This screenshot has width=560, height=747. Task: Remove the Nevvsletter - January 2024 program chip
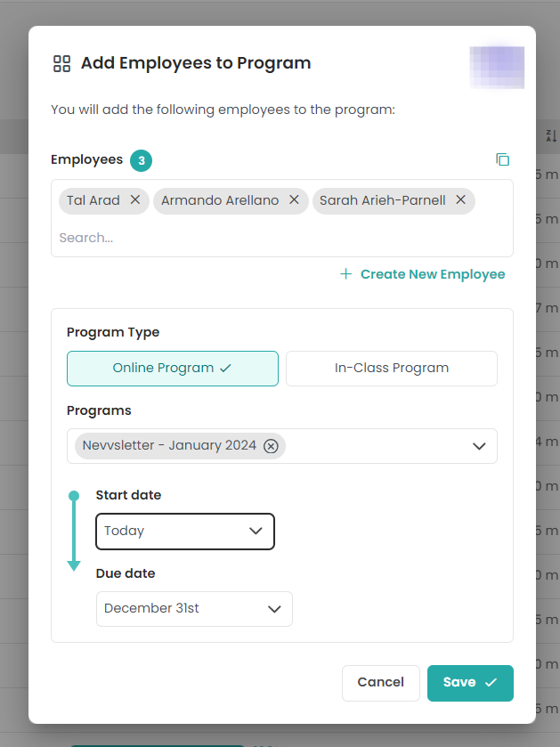[x=271, y=446]
